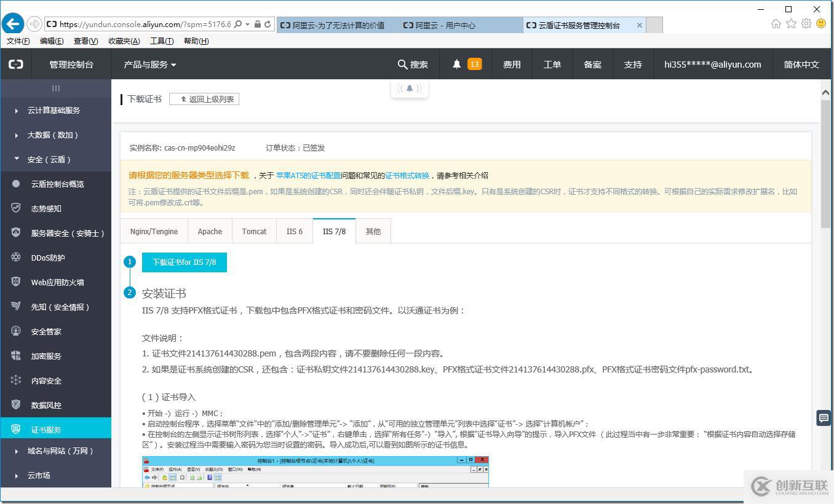Screen dimensions: 834x504
Task: Open 查看(V) menu
Action: click(x=85, y=41)
